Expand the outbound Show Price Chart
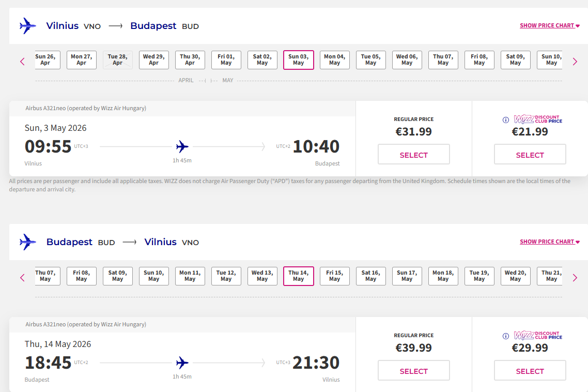Screen dimensions: 588x392 550,25
